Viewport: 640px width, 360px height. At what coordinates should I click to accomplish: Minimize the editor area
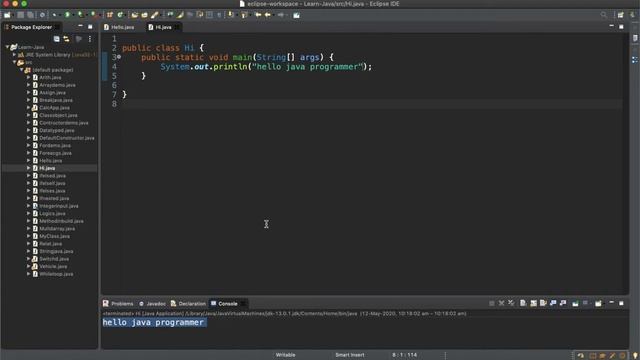tap(611, 26)
